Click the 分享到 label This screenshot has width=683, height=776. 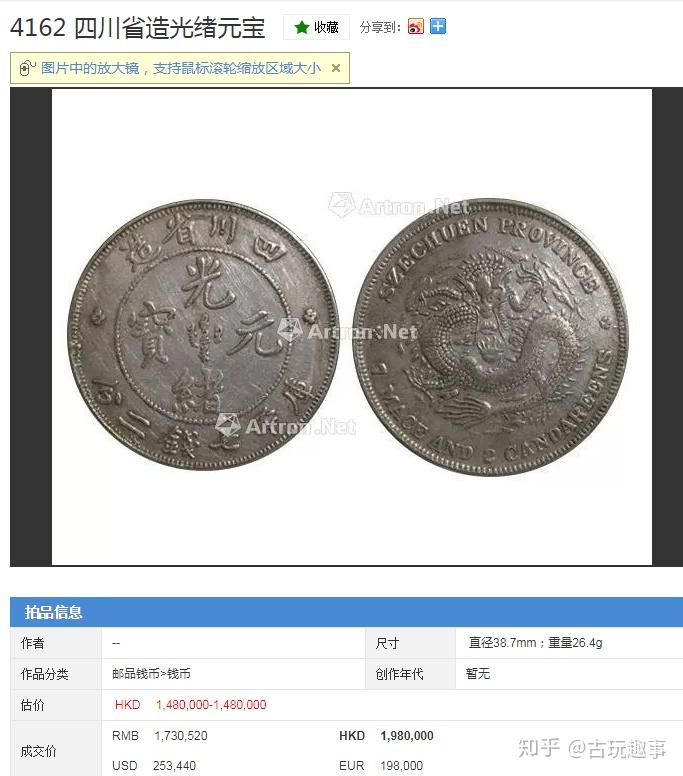[380, 27]
